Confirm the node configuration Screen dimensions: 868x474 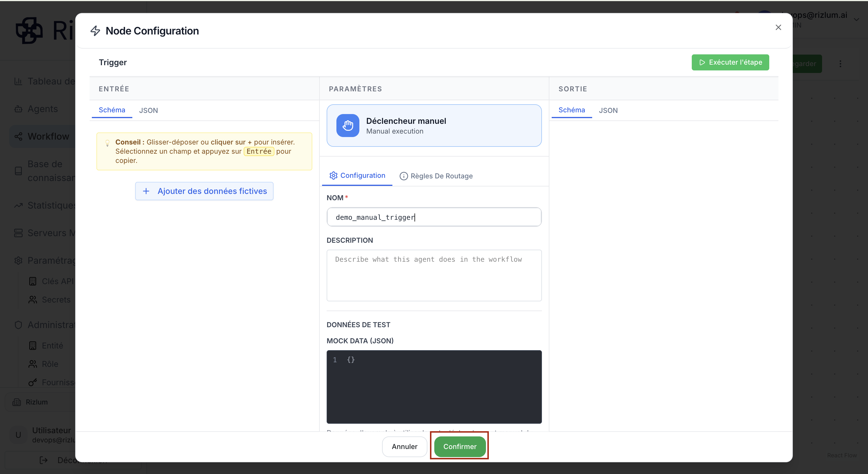coord(460,446)
